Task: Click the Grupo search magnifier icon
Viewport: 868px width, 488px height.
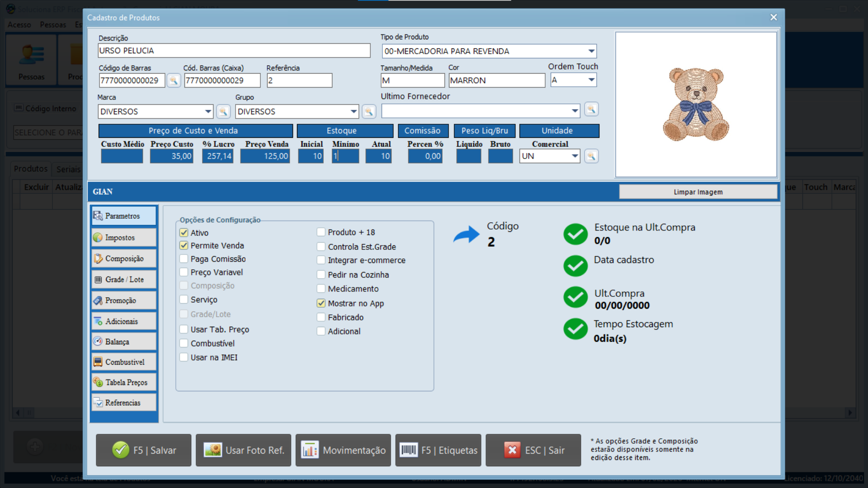Action: [x=369, y=111]
